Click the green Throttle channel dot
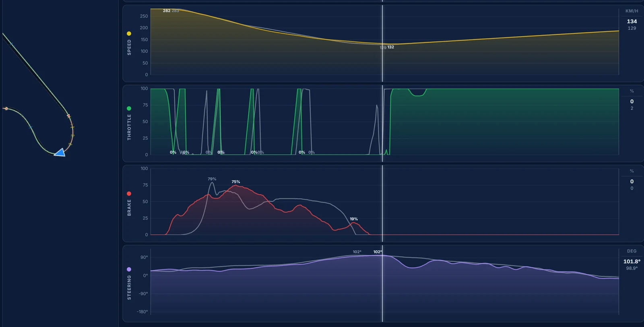 [x=129, y=108]
